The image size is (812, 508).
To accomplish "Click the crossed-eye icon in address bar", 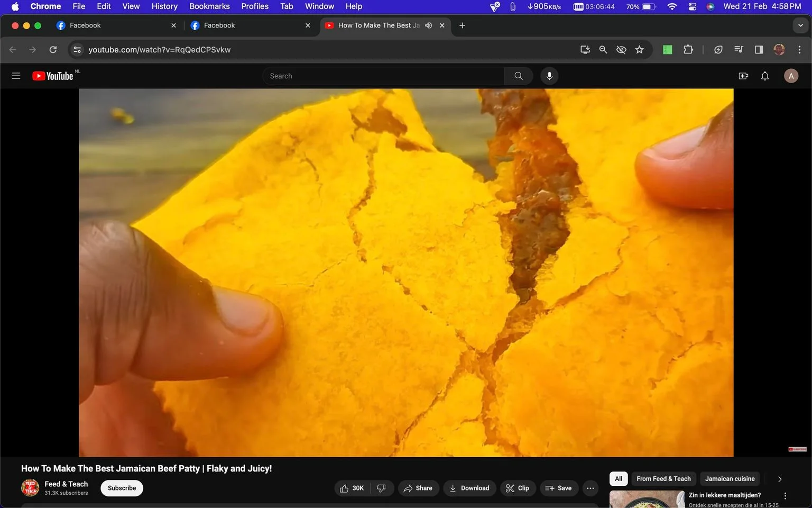I will pyautogui.click(x=621, y=49).
